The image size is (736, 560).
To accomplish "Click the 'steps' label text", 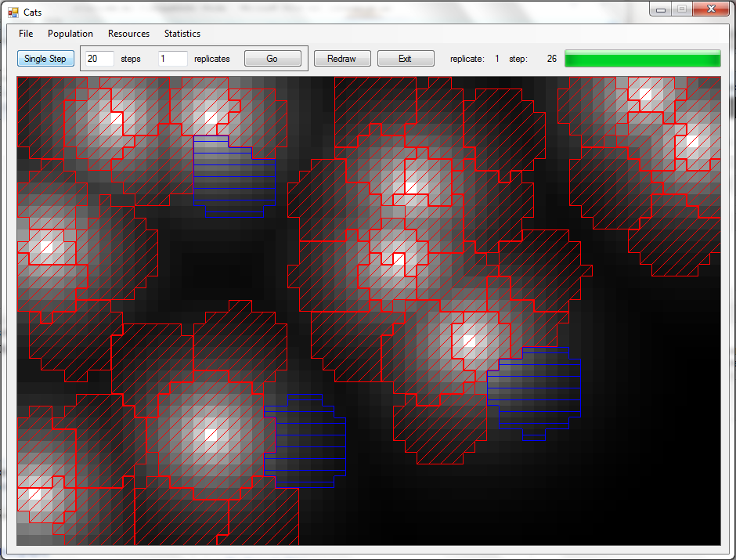I will pos(131,59).
